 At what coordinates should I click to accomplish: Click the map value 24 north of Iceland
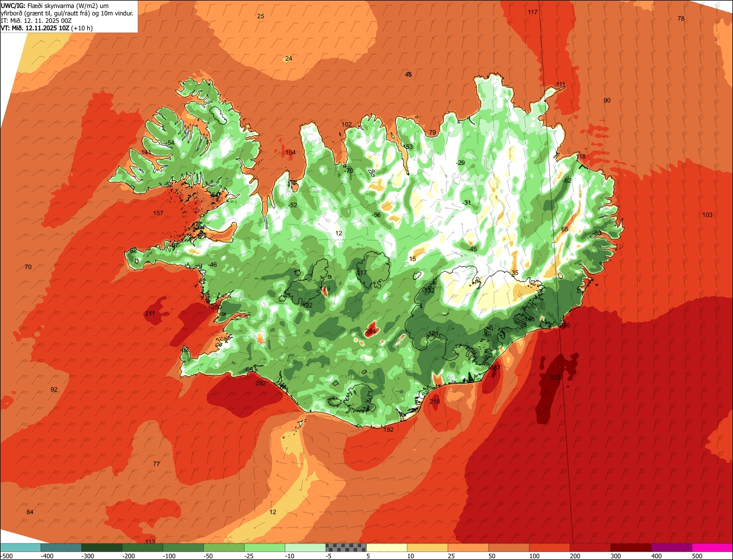coord(289,58)
